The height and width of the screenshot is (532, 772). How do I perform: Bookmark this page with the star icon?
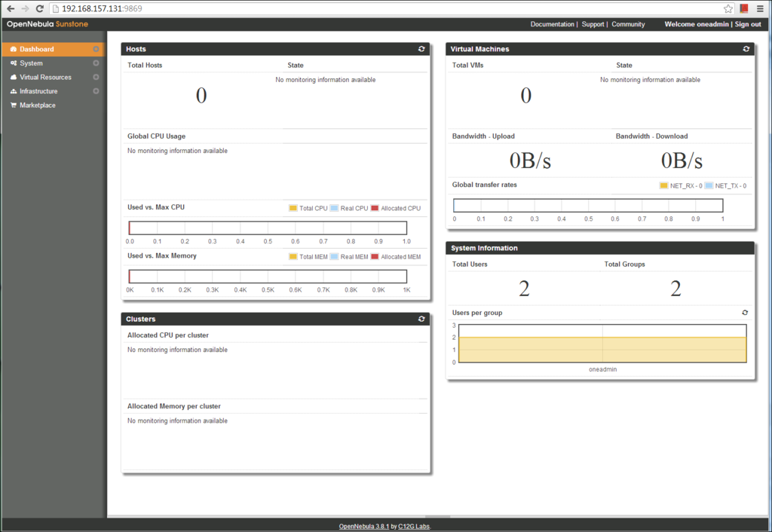click(x=728, y=8)
